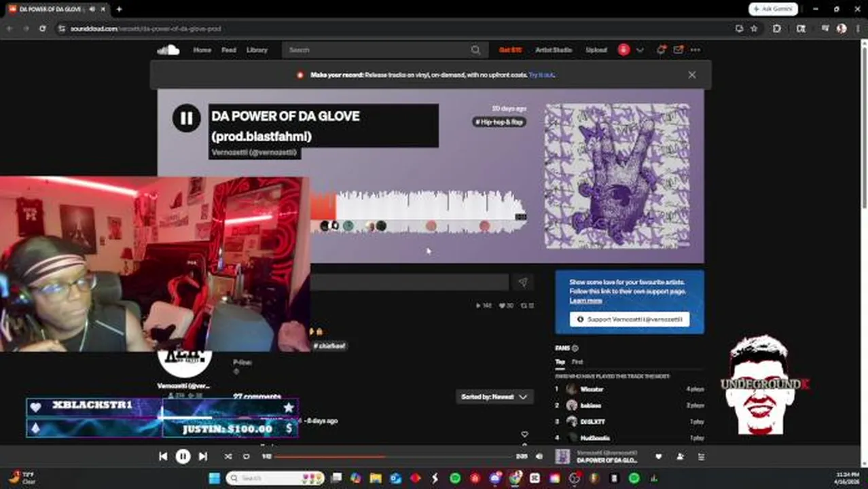868x489 pixels.
Task: Mute with the volume speaker icon
Action: [x=539, y=456]
